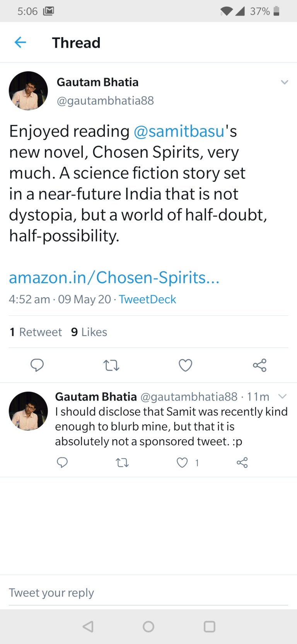297x644 pixels.
Task: Like the reply tweet
Action: (181, 462)
